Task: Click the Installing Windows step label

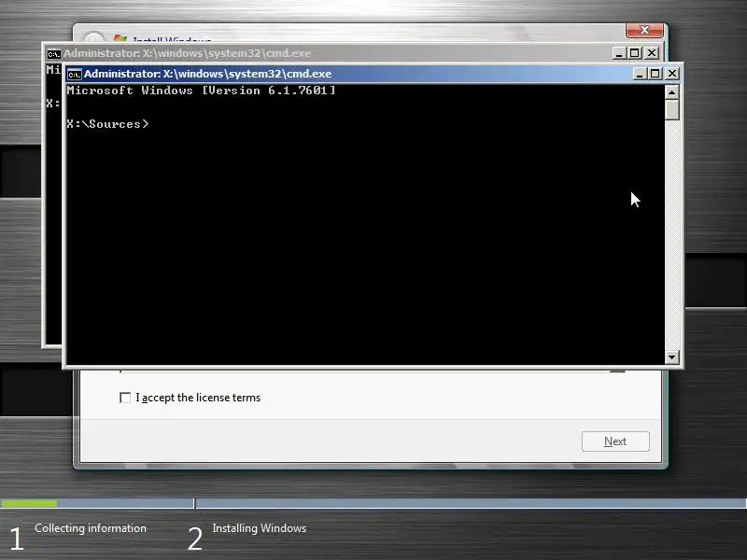Action: 260,528
